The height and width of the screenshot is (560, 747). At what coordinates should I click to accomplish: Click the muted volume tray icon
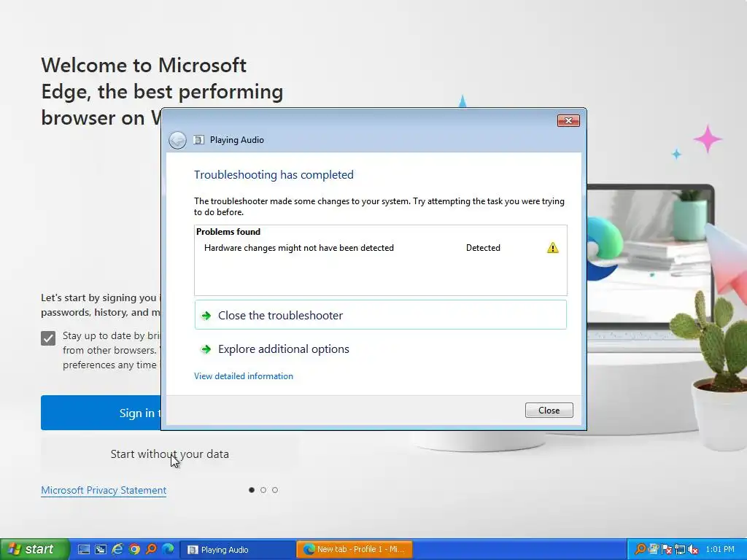[693, 550]
